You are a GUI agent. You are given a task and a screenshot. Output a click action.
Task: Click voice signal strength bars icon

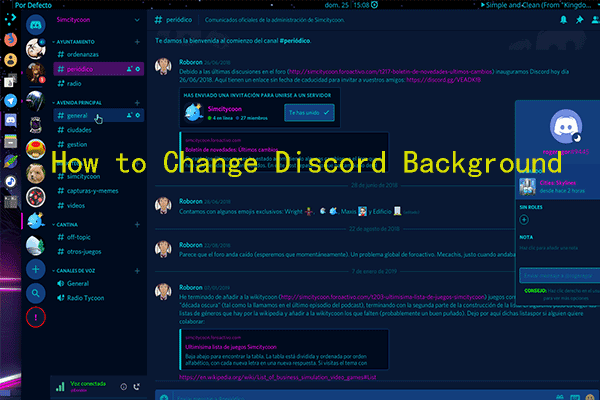pos(60,387)
